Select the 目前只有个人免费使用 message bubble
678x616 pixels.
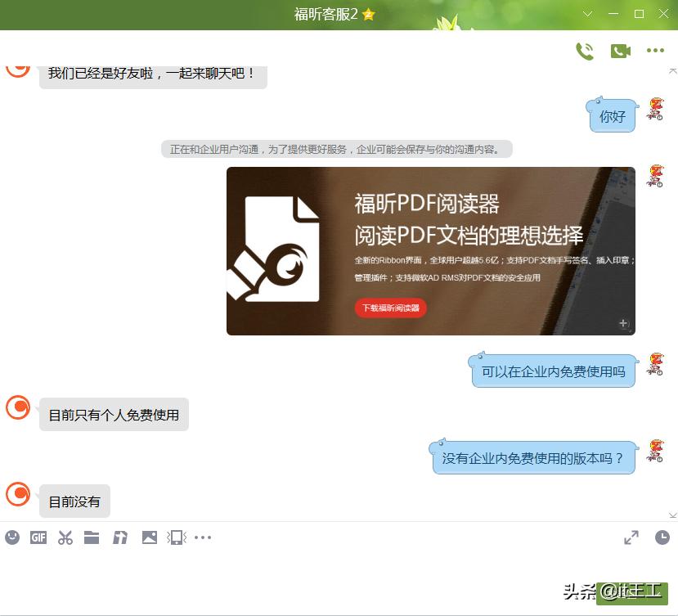click(x=114, y=414)
